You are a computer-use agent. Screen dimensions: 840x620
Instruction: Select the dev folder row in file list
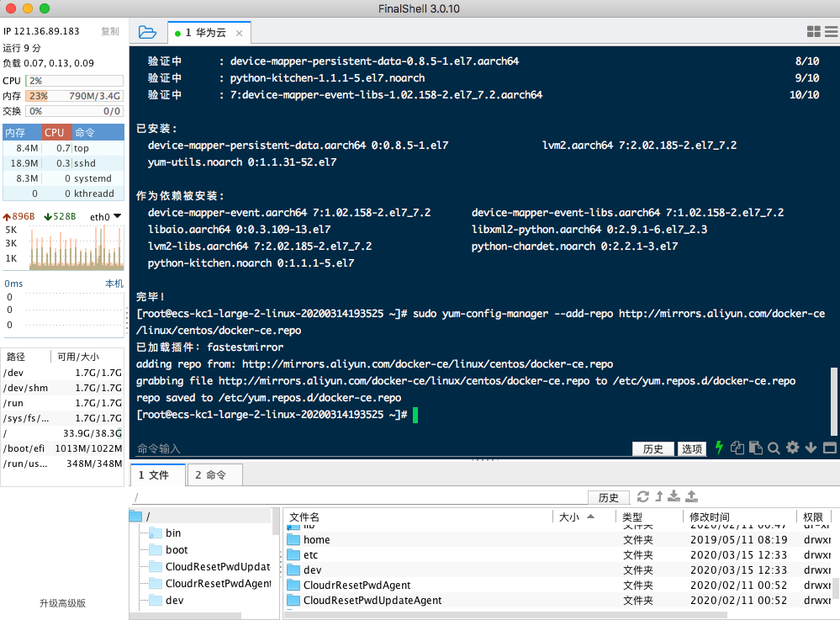[557, 570]
